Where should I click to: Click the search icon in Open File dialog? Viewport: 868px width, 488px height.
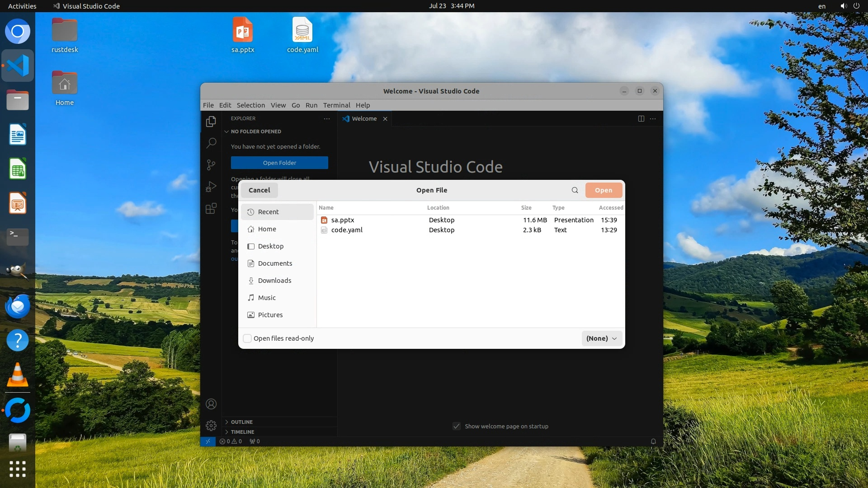point(575,190)
